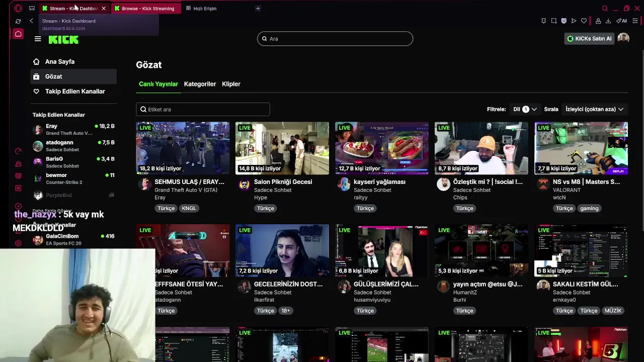
Task: Open the GÜLÜŞLERİMİZİ ÇAL stream thumbnail
Action: point(382,250)
